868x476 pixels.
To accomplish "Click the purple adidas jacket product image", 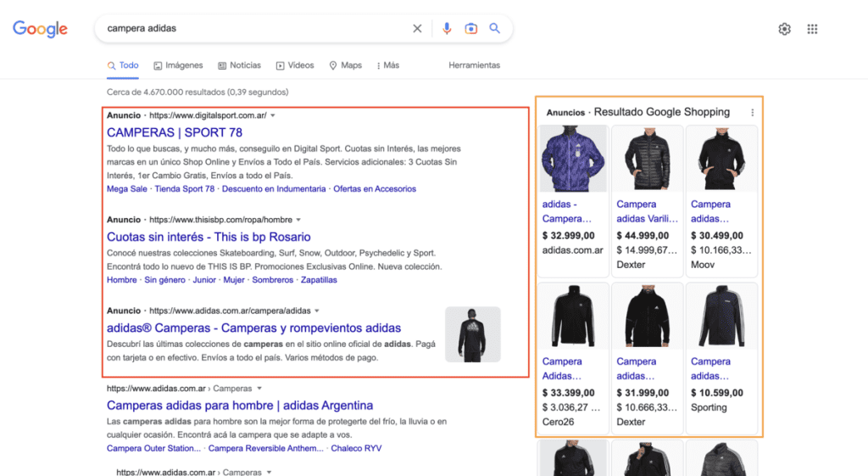I will pyautogui.click(x=573, y=159).
